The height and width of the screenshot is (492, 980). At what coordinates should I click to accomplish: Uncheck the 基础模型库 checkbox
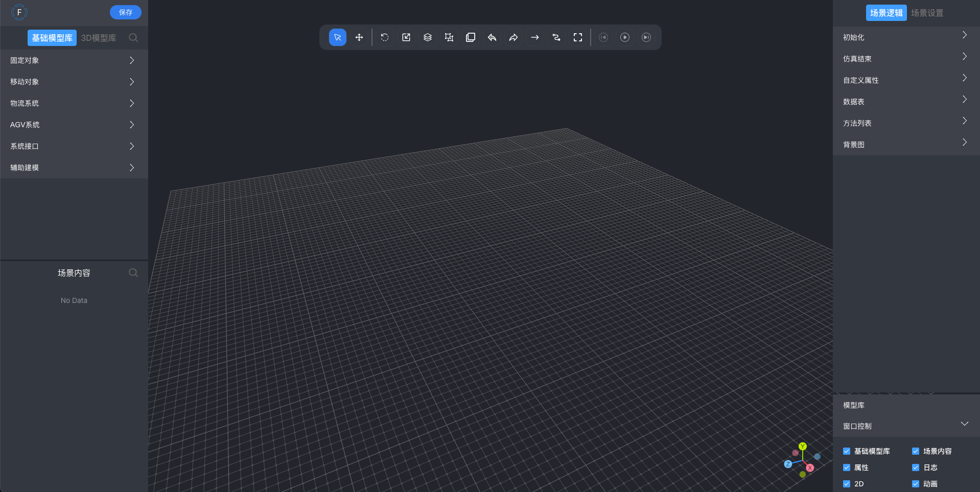pos(847,451)
